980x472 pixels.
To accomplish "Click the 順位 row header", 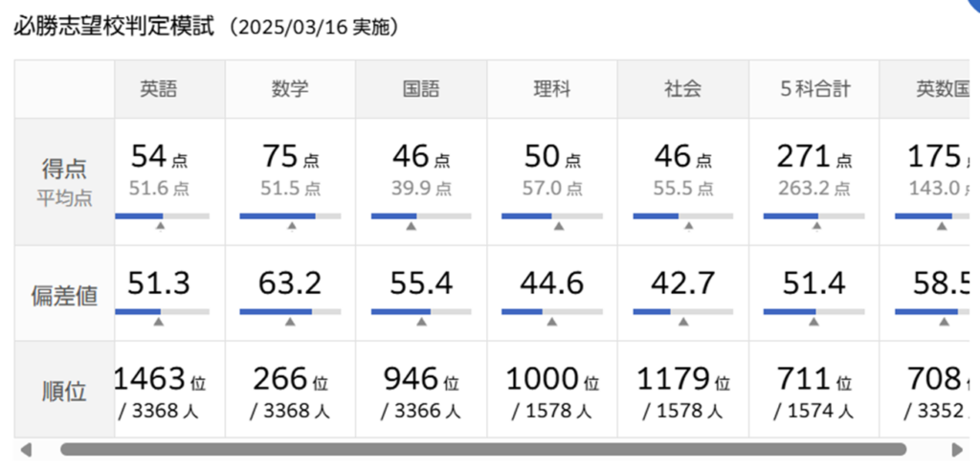I will tap(64, 390).
